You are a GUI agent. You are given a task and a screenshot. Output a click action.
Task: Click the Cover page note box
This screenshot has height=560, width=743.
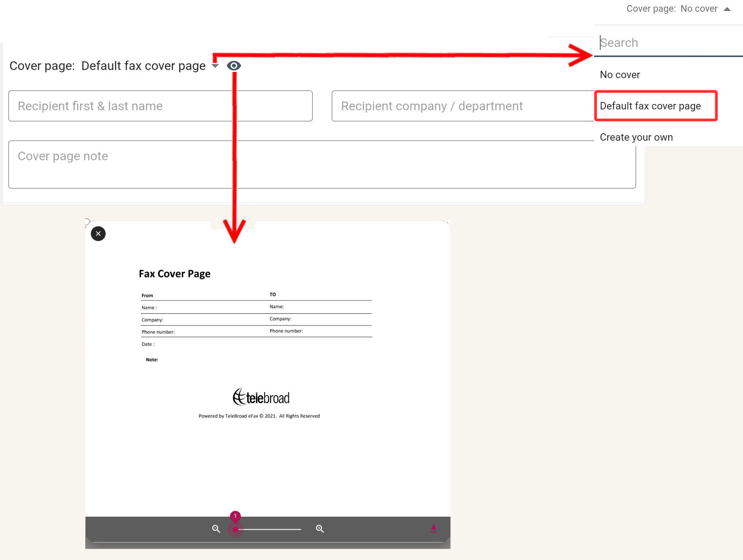(x=322, y=165)
